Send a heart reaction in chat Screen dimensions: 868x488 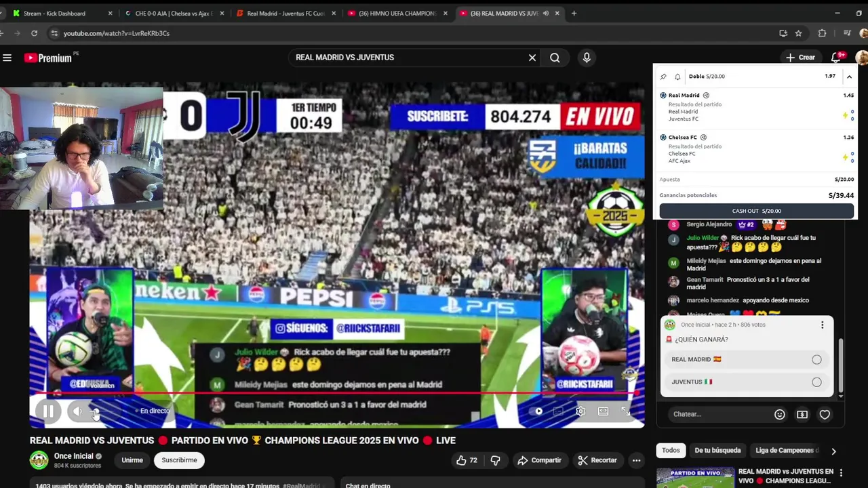pos(825,414)
